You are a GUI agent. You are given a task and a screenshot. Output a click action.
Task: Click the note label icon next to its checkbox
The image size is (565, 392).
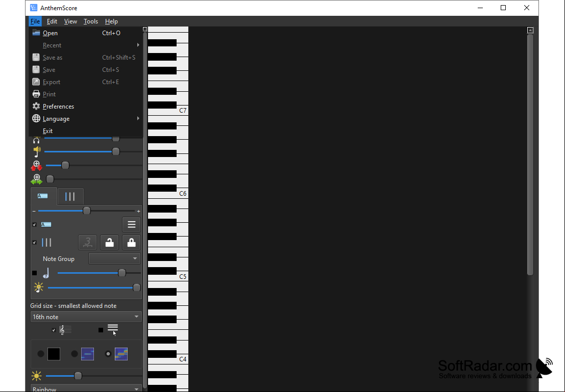click(46, 225)
